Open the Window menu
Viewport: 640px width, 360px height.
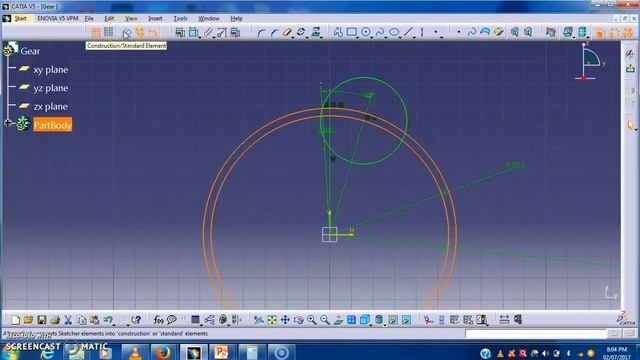209,18
